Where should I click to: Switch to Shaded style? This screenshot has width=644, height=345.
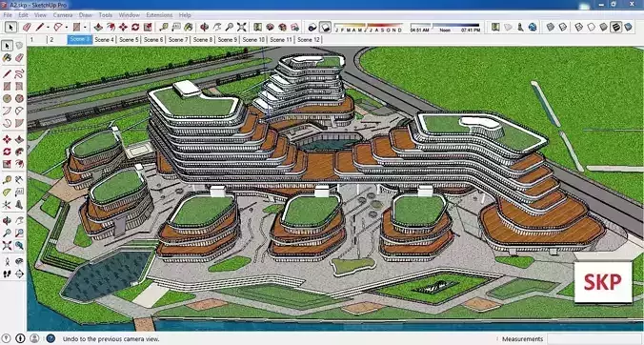[x=603, y=27]
